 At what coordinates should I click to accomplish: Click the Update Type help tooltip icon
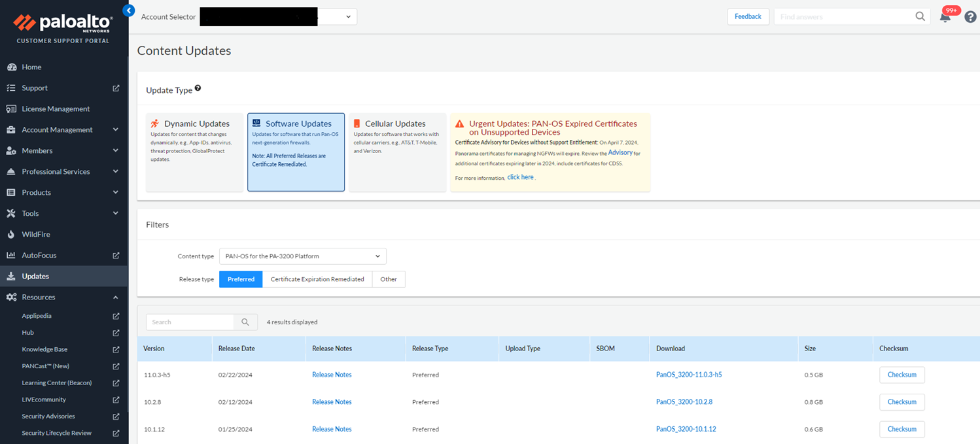pos(198,88)
